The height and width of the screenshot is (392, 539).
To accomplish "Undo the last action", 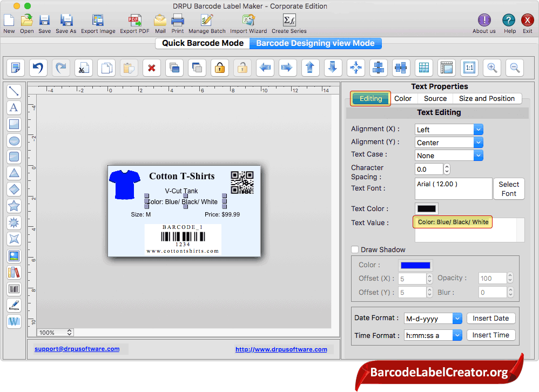I will 38,67.
